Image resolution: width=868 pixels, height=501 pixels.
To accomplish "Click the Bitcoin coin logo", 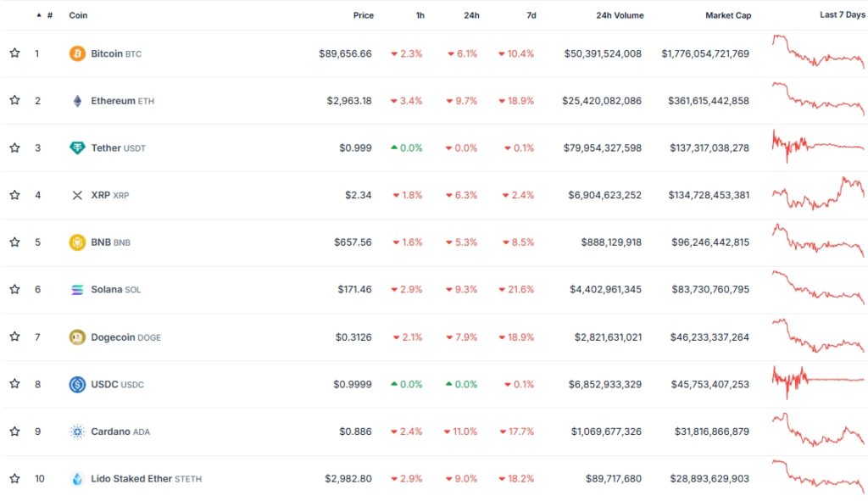I will pyautogui.click(x=77, y=53).
